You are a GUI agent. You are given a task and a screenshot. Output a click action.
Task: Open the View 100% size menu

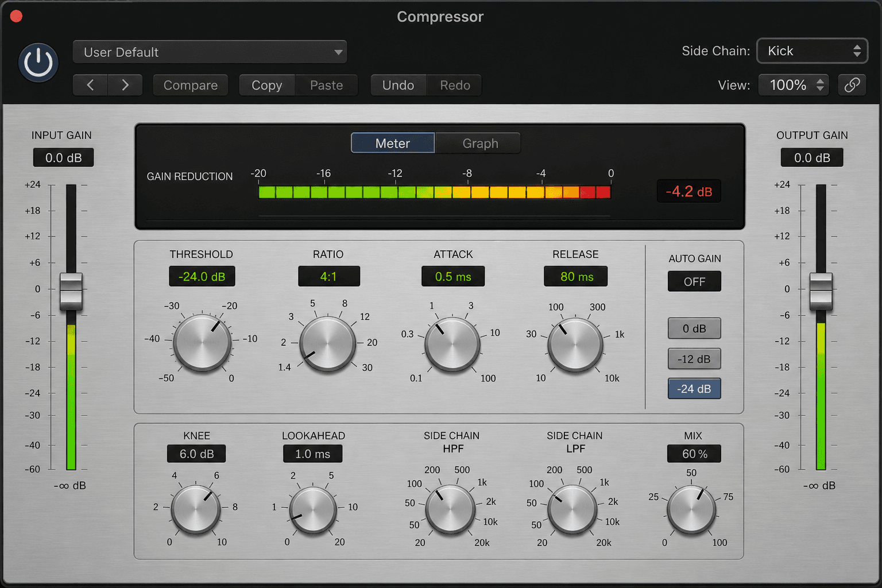(794, 85)
